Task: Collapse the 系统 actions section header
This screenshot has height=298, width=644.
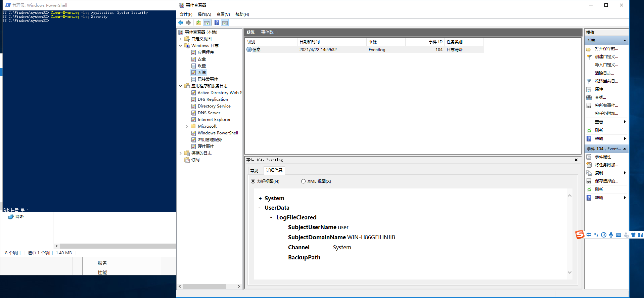Action: [625, 41]
